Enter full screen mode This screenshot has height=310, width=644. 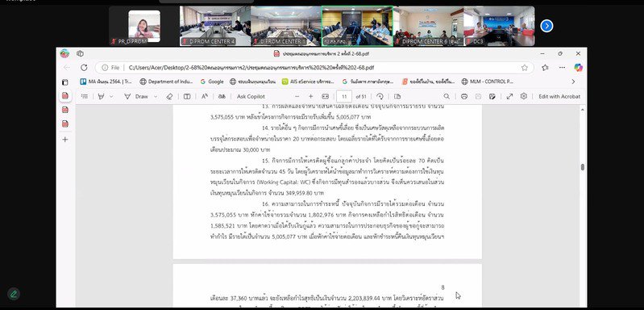click(509, 96)
